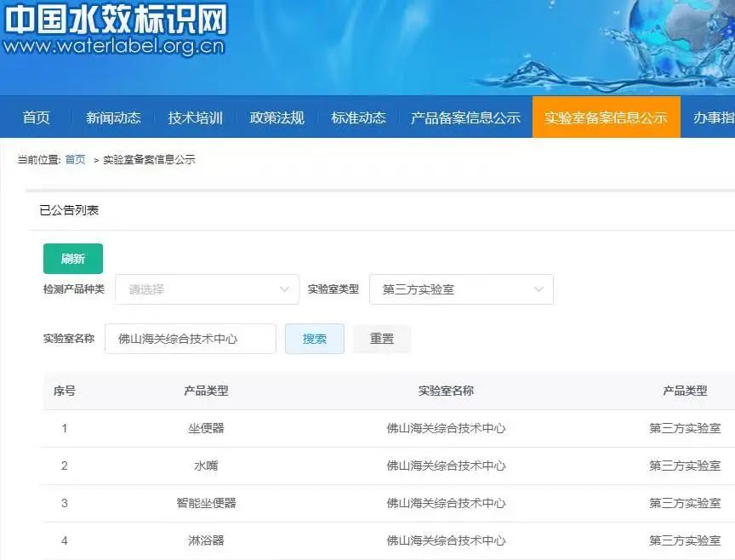Viewport: 735px width, 560px height.
Task: Expand the 检测产品种类 dropdown arrow
Action: point(284,289)
